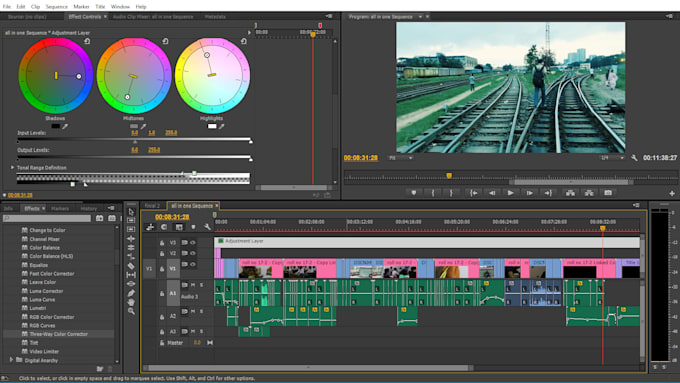Toggle Effect Controls timeline view arrow
The height and width of the screenshot is (383, 680).
[x=249, y=33]
